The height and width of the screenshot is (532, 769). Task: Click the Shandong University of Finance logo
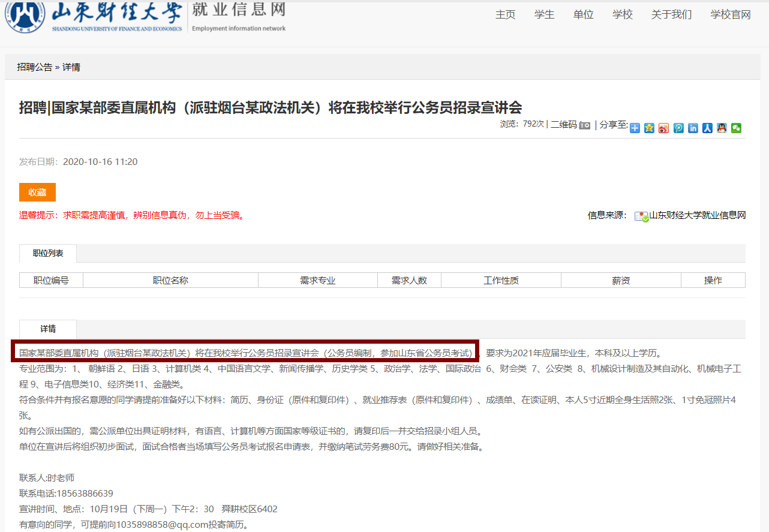coord(94,16)
